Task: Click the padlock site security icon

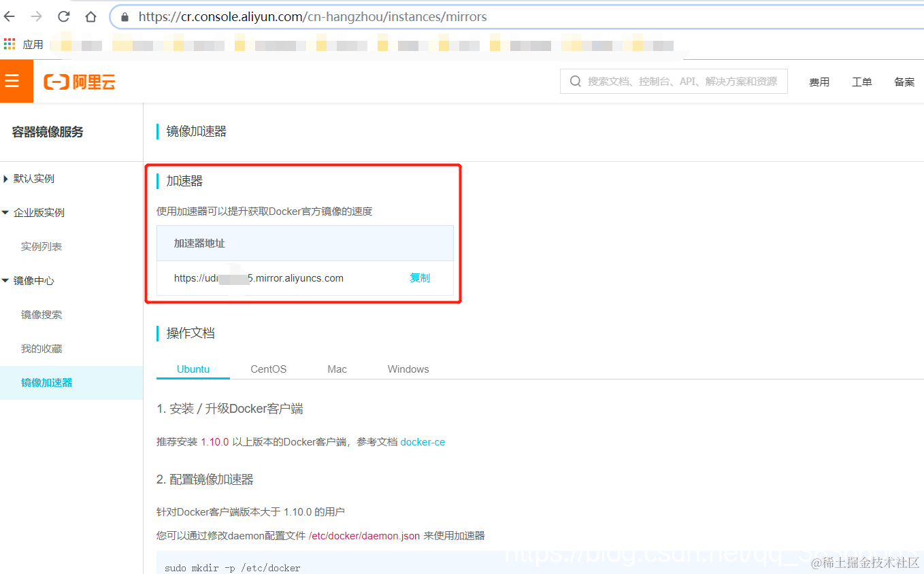Action: pos(125,17)
